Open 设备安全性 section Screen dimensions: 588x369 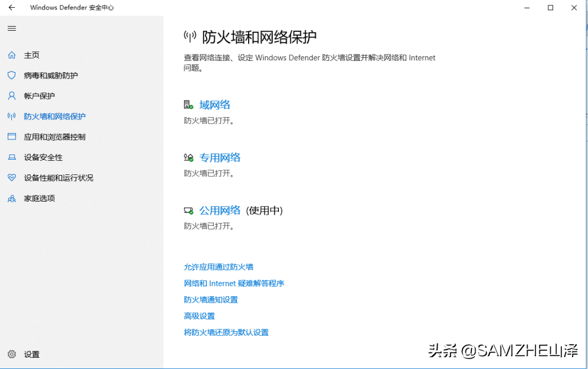pyautogui.click(x=43, y=157)
